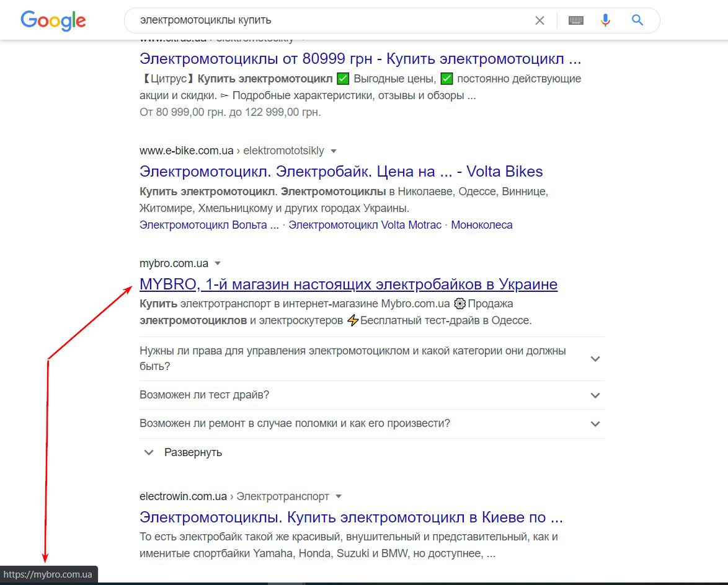Clear the search query with the X icon
The width and height of the screenshot is (728, 585).
click(x=539, y=20)
